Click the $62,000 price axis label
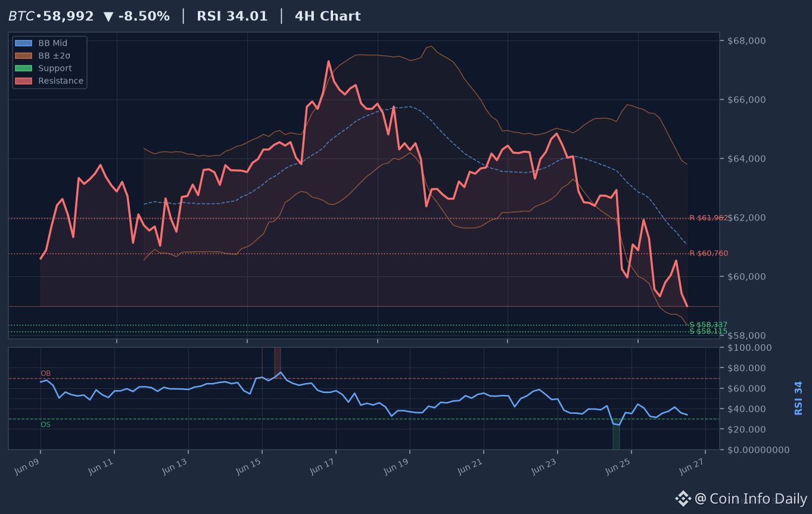Screen dimensions: 812x514 [x=746, y=217]
